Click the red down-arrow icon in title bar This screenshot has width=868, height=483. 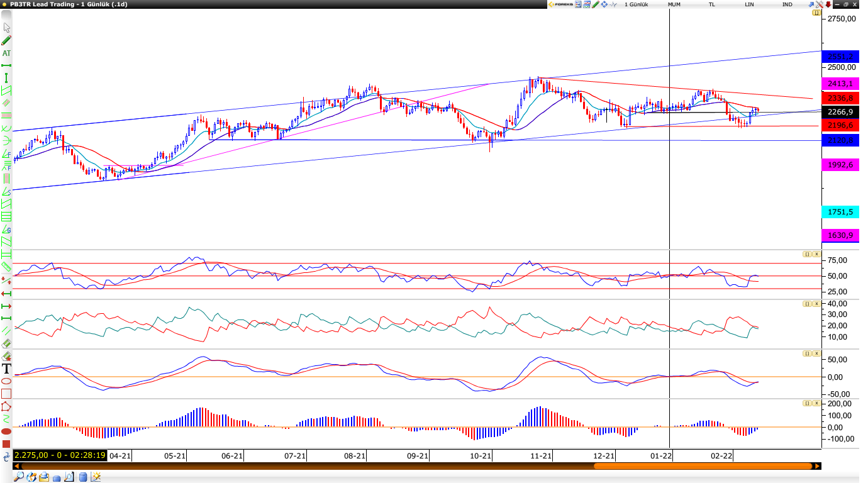pos(828,4)
